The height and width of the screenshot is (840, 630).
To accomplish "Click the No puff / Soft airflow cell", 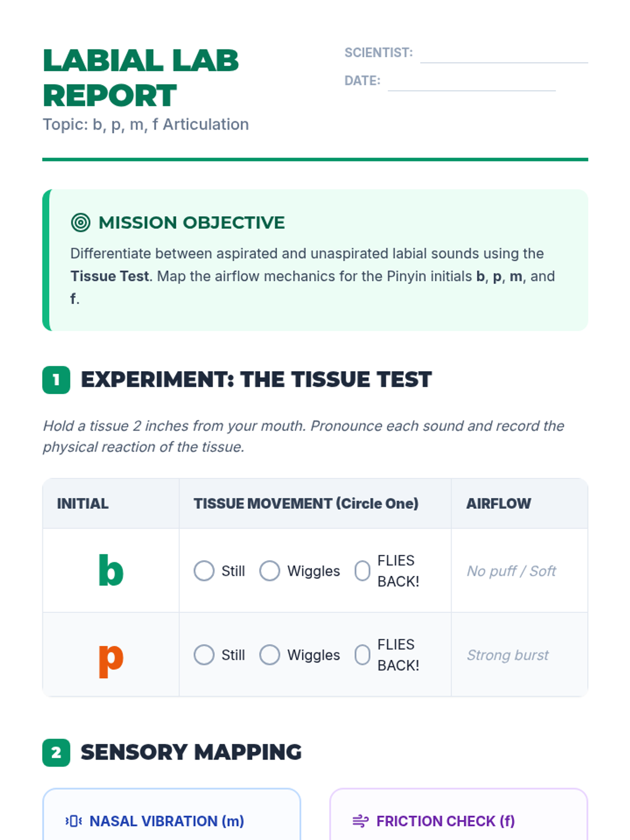I will point(511,571).
